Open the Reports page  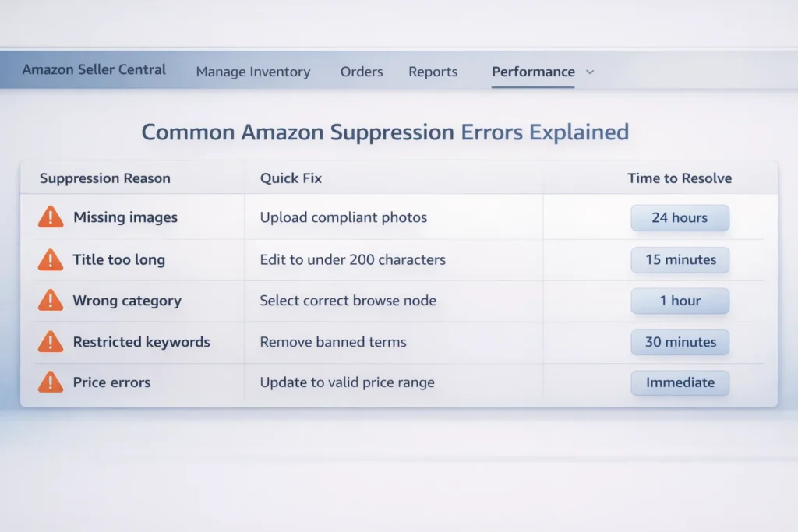pos(433,72)
